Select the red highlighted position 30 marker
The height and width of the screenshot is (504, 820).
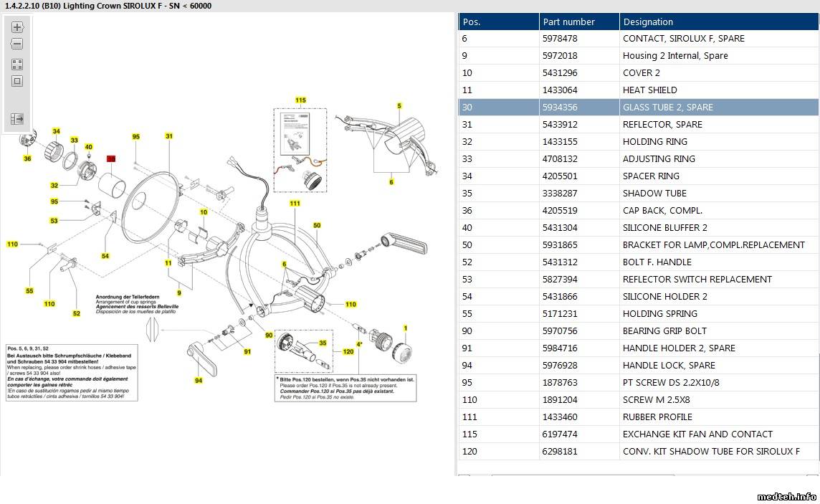pyautogui.click(x=111, y=158)
